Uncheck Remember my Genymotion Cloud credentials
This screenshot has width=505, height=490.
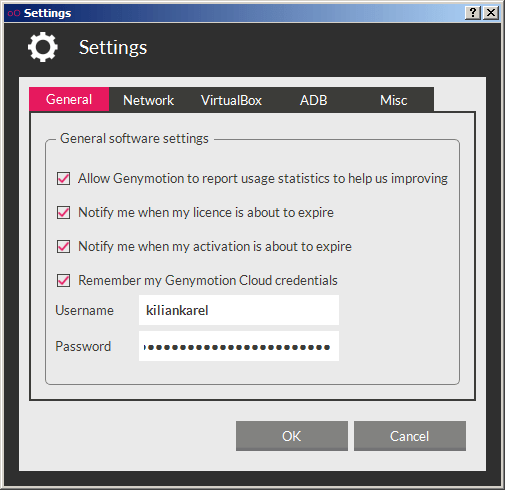coord(63,280)
